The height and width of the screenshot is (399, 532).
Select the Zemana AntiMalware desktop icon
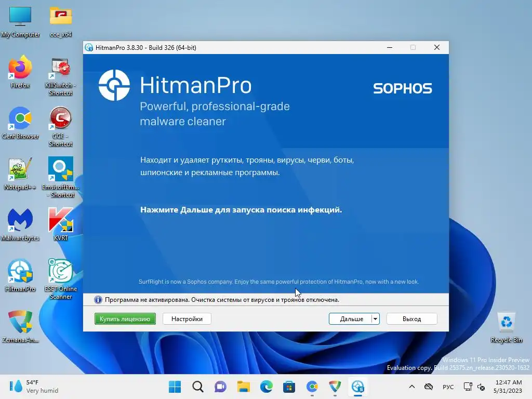[20, 326]
